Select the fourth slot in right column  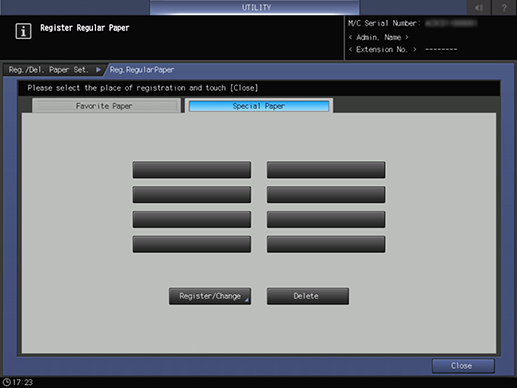[x=326, y=244]
